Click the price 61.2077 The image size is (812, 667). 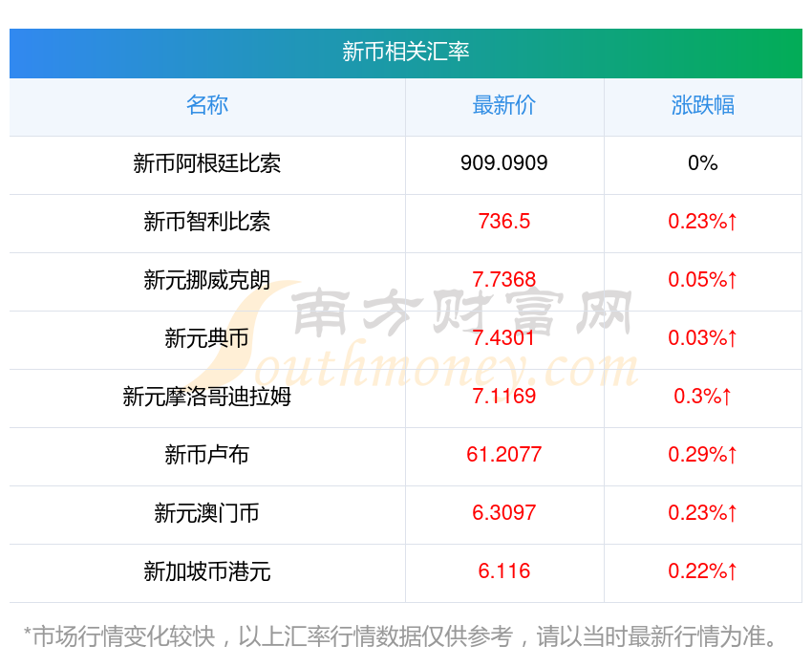503,455
